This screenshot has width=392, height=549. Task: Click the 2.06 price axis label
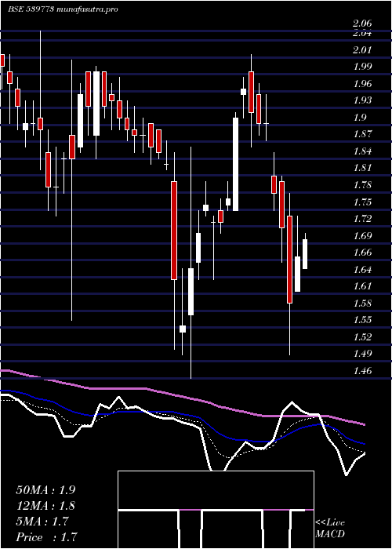pyautogui.click(x=362, y=24)
